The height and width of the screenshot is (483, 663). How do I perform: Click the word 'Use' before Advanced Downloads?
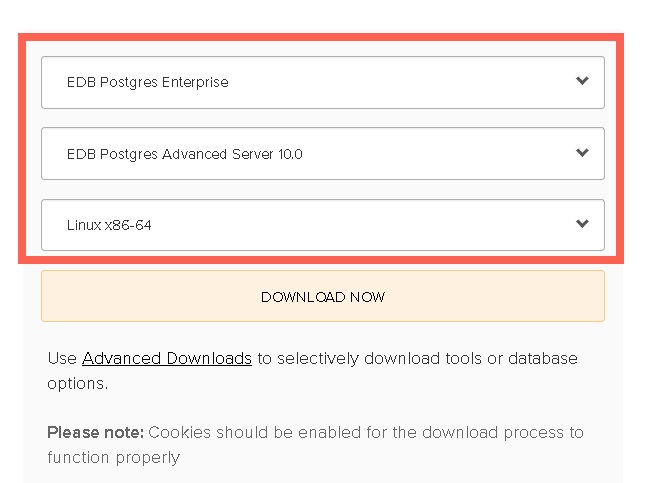coord(62,358)
